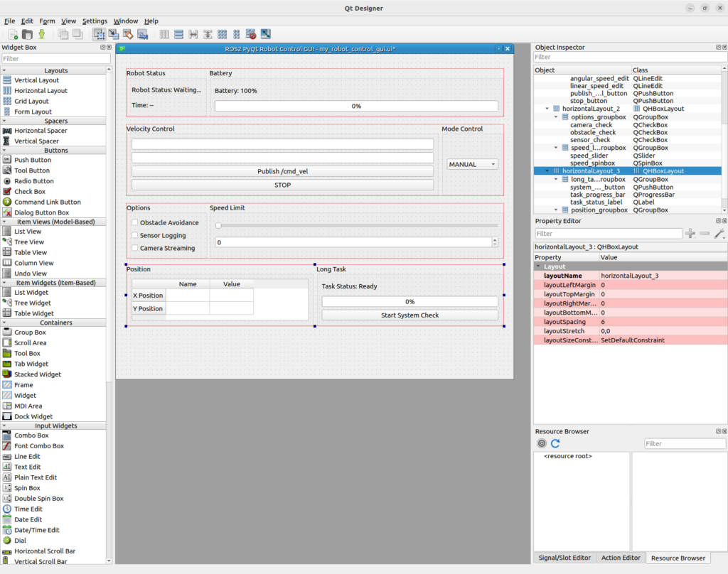The width and height of the screenshot is (728, 574).
Task: Apply Lay Out Vertically toolbar icon
Action: tap(178, 34)
